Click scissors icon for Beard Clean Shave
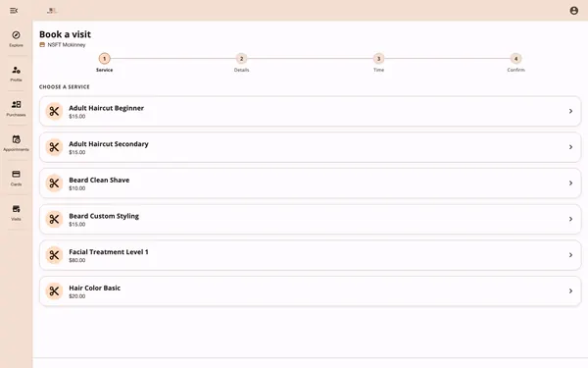588x368 pixels. [54, 184]
